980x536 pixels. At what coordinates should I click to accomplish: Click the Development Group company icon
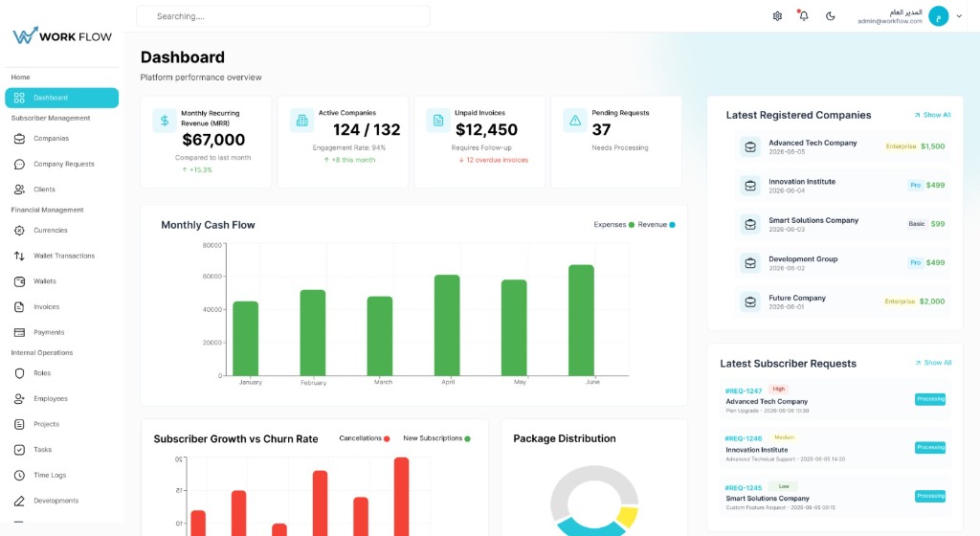(750, 263)
